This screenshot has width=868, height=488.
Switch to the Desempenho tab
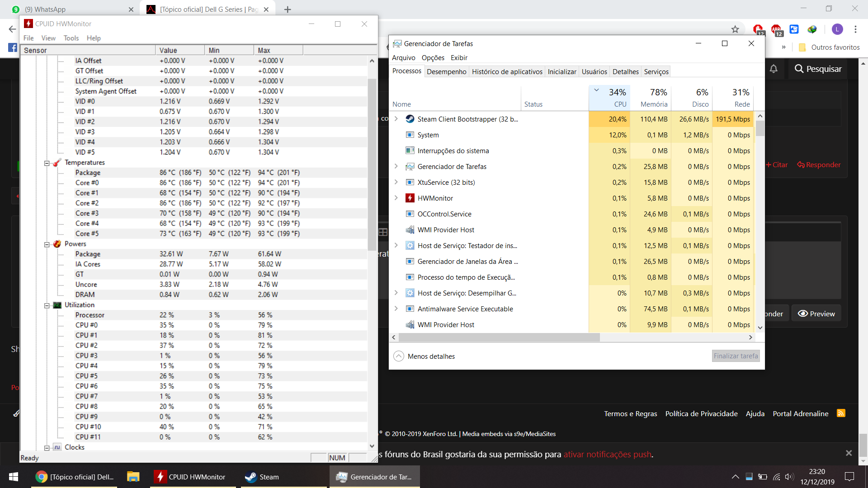pos(446,71)
